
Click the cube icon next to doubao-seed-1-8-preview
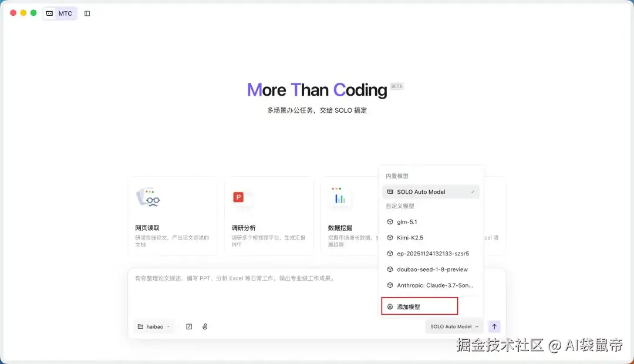[x=390, y=269]
